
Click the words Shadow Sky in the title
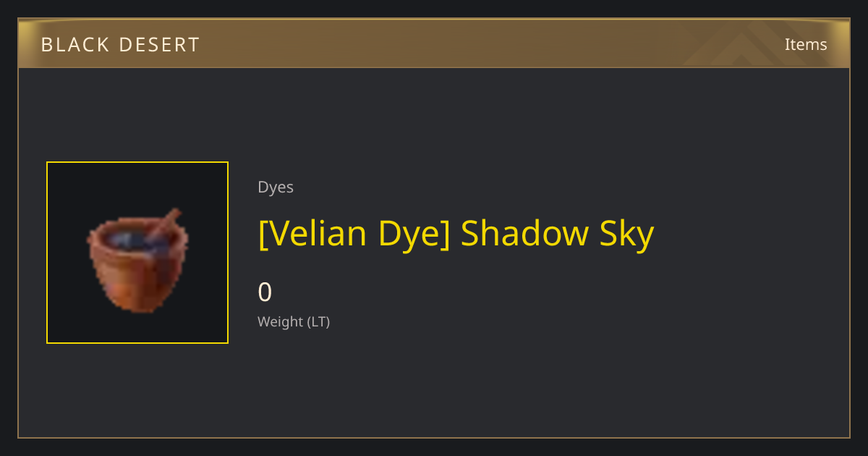[557, 234]
